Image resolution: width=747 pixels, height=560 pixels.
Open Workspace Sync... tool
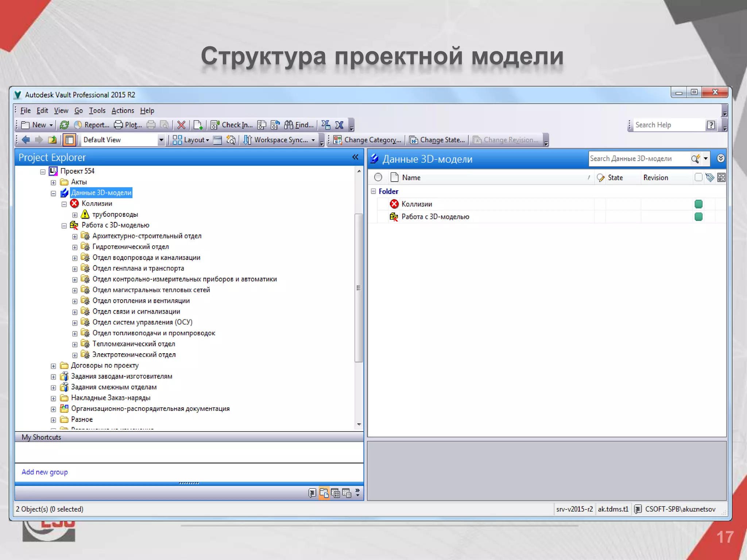click(279, 140)
